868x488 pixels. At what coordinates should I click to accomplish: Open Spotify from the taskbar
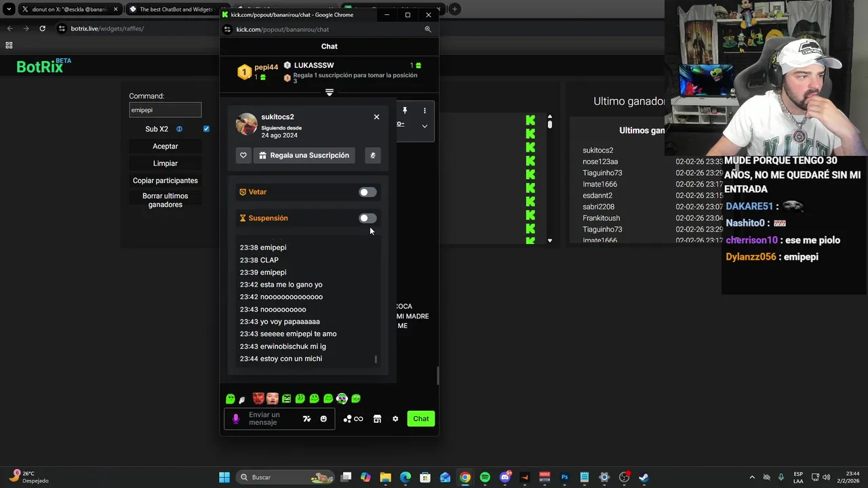point(485,477)
